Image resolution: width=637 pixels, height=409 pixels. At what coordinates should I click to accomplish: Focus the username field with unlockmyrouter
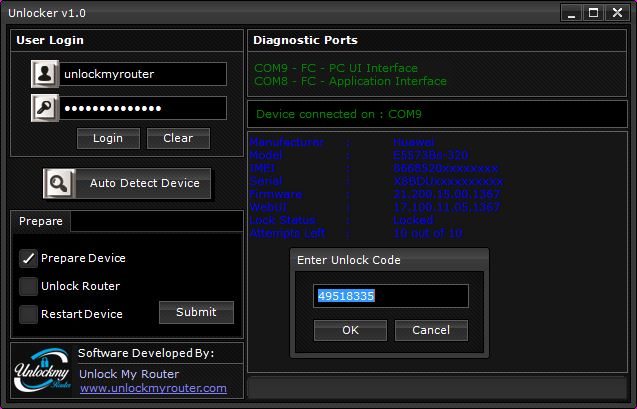click(x=143, y=74)
